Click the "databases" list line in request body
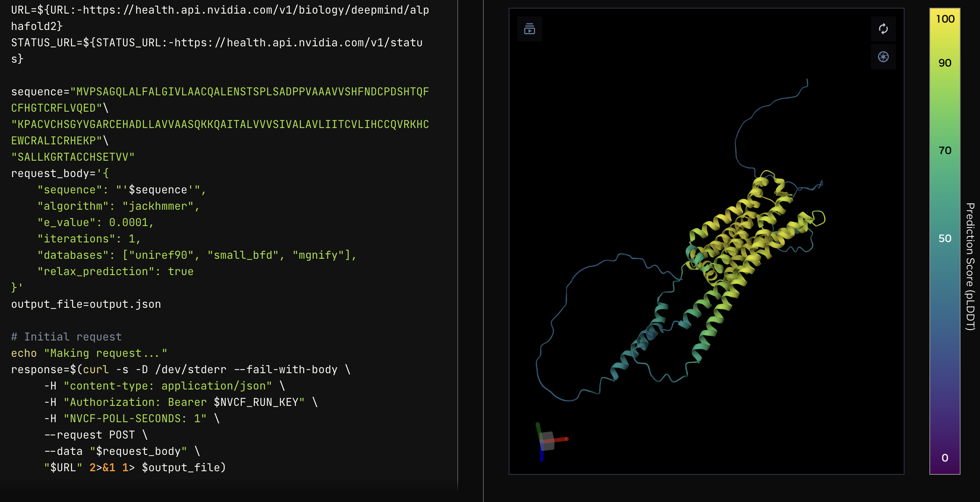 [x=197, y=255]
